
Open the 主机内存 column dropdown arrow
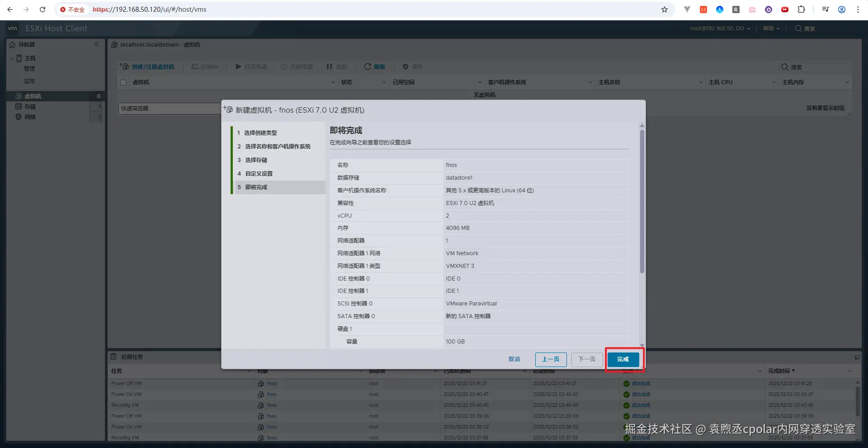click(x=848, y=82)
